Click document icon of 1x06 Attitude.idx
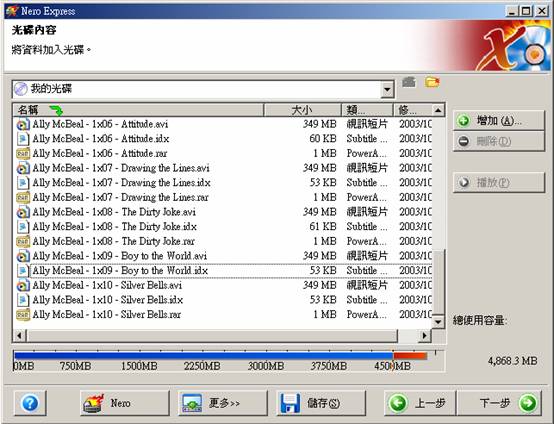 (x=23, y=139)
